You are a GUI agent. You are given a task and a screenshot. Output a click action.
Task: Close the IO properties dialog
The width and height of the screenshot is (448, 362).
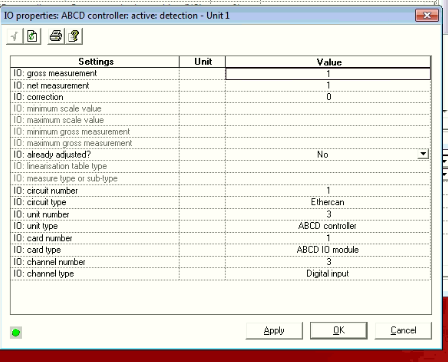click(x=427, y=15)
